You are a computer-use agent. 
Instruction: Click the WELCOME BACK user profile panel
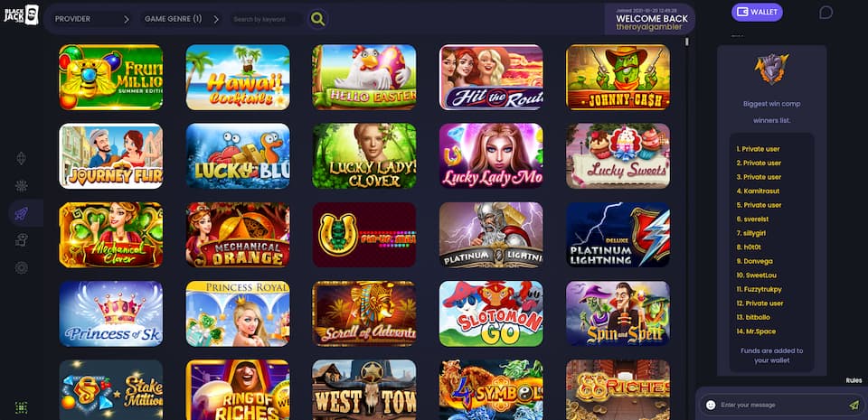651,19
